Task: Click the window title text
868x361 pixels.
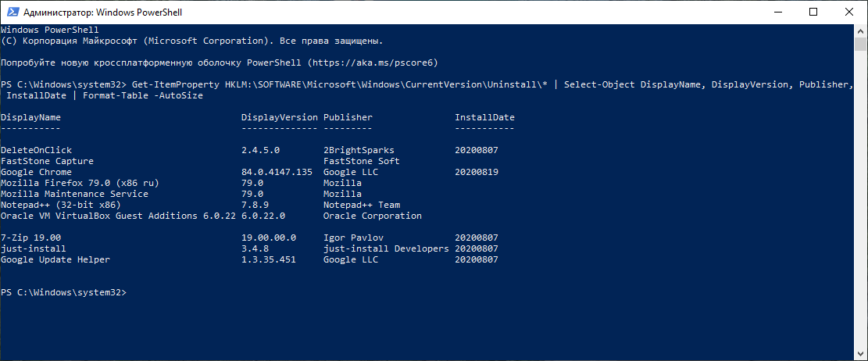Action: [x=103, y=13]
